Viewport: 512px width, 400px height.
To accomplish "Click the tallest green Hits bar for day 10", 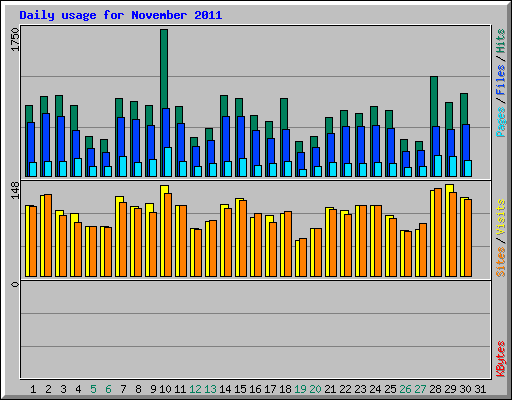I will coord(164,68).
